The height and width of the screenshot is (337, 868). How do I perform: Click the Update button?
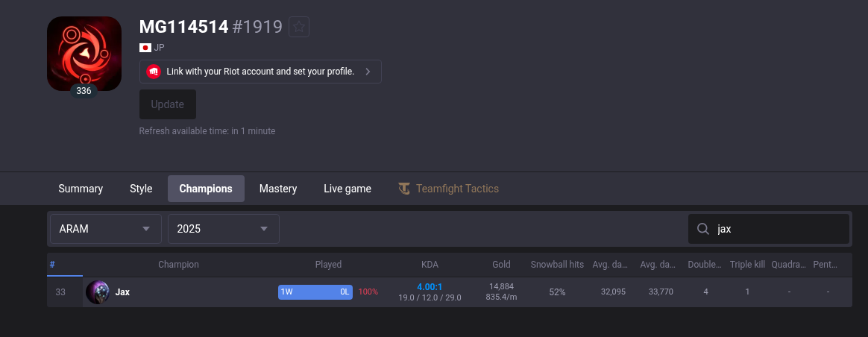tap(168, 104)
